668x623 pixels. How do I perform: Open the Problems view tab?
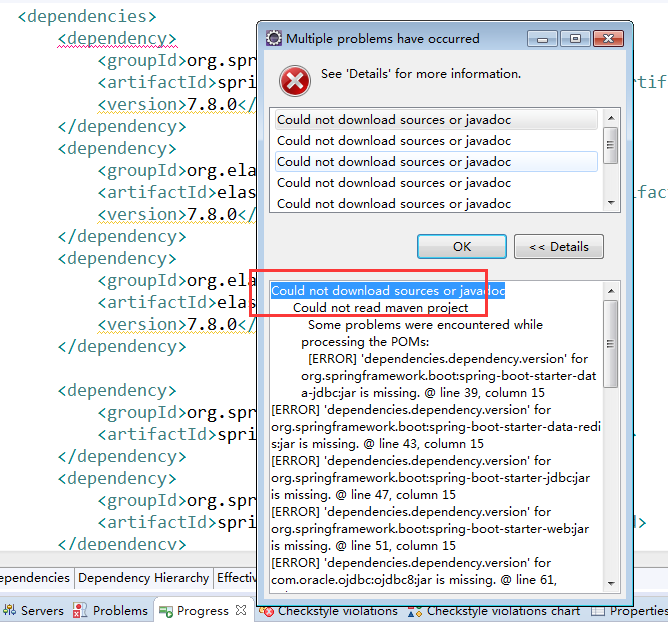(110, 611)
